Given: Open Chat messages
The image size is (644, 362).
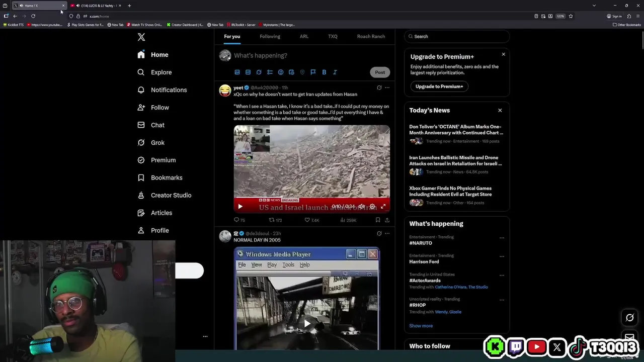Looking at the screenshot, I should (x=151, y=125).
